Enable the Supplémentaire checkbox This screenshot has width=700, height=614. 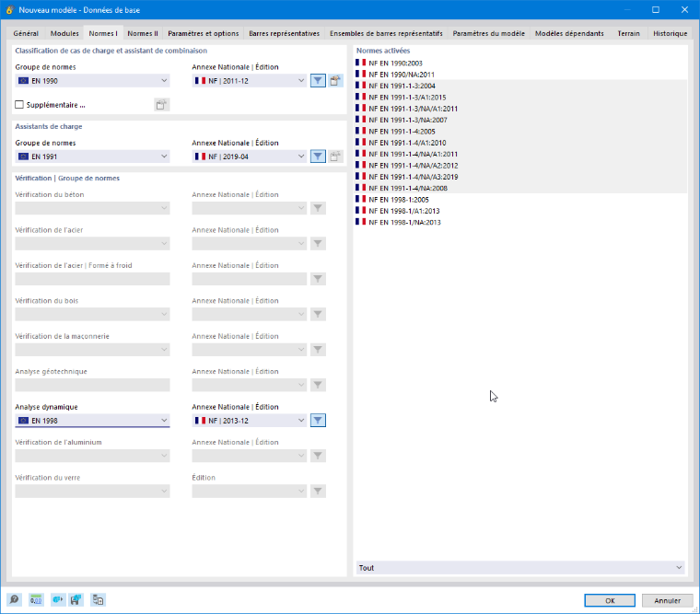coord(19,104)
